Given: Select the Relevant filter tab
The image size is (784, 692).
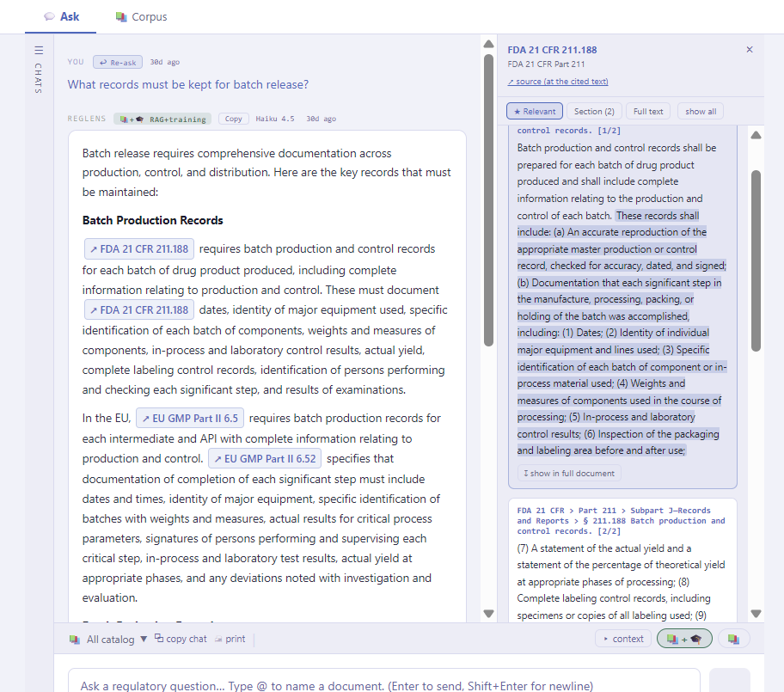Looking at the screenshot, I should click(x=535, y=111).
